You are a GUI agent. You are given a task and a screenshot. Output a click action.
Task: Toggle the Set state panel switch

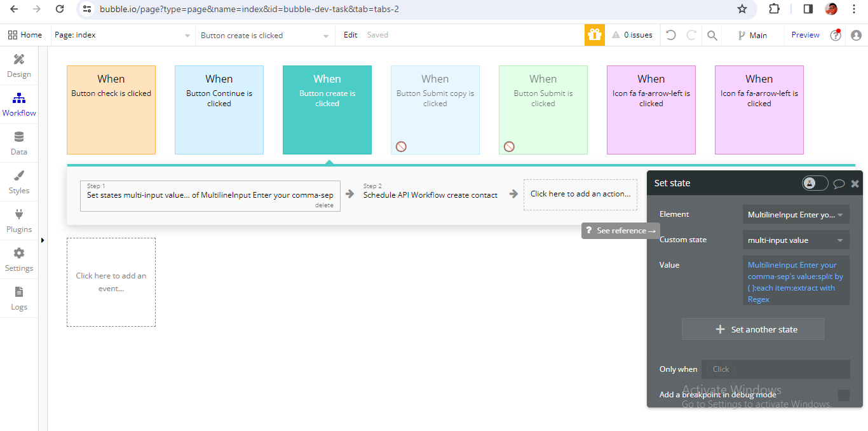[x=815, y=183]
